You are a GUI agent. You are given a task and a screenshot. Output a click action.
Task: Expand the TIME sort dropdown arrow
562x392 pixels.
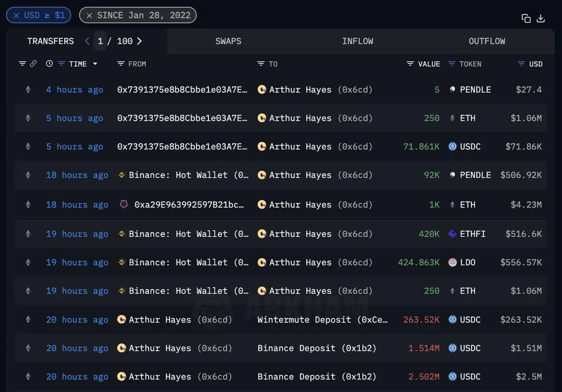(95, 64)
